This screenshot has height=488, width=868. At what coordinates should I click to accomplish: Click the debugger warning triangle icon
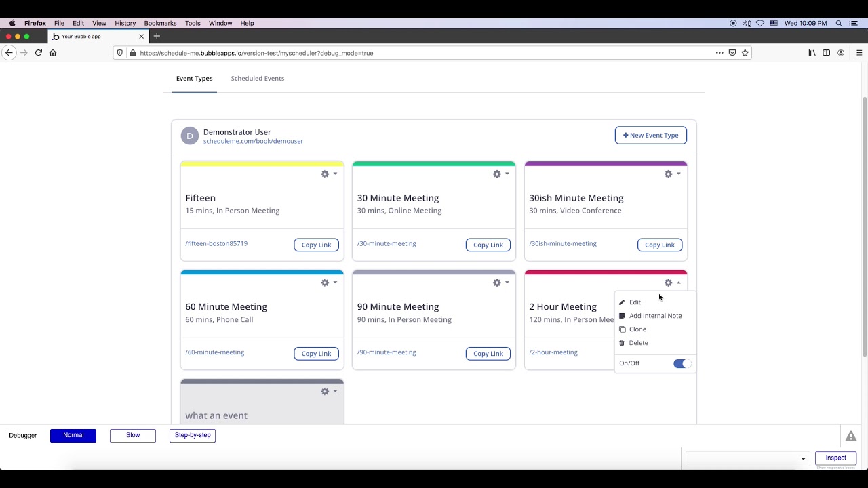(850, 436)
